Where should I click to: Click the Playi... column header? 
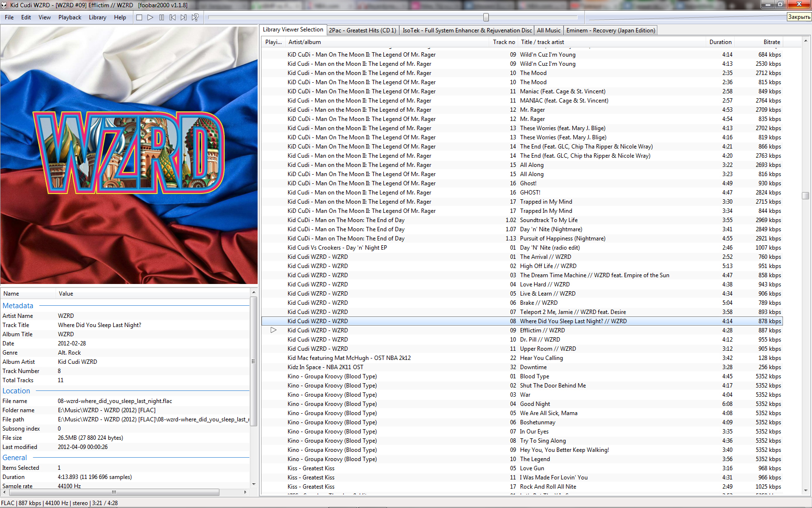point(274,42)
